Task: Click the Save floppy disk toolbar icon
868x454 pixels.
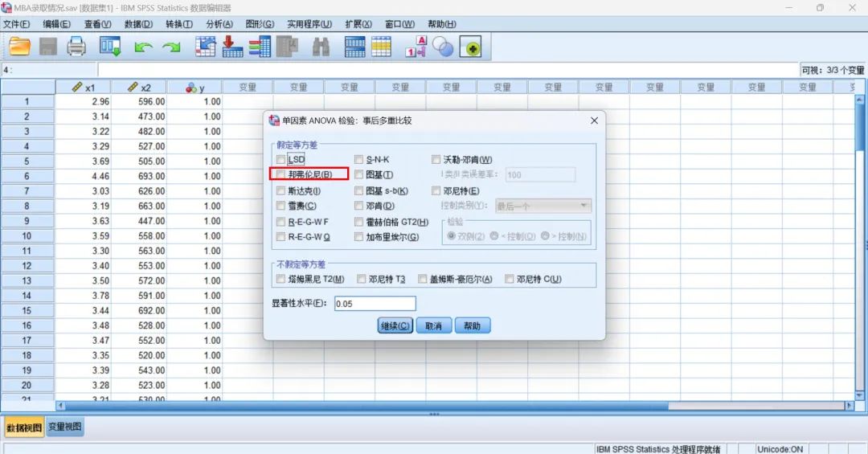Action: [48, 47]
